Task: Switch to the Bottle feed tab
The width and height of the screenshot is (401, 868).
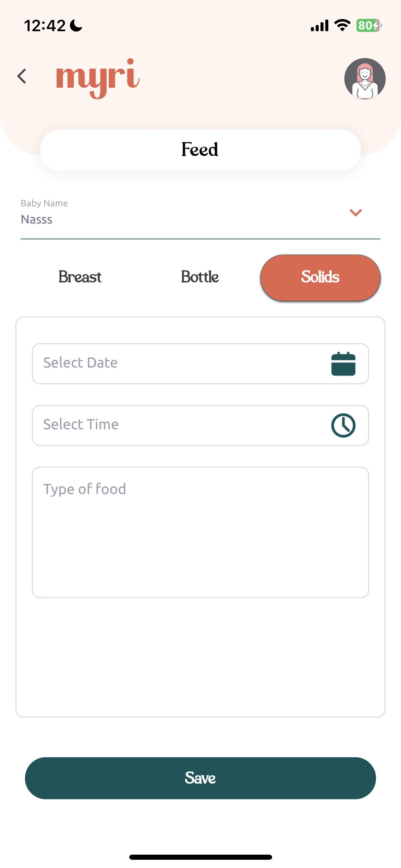Action: point(200,277)
